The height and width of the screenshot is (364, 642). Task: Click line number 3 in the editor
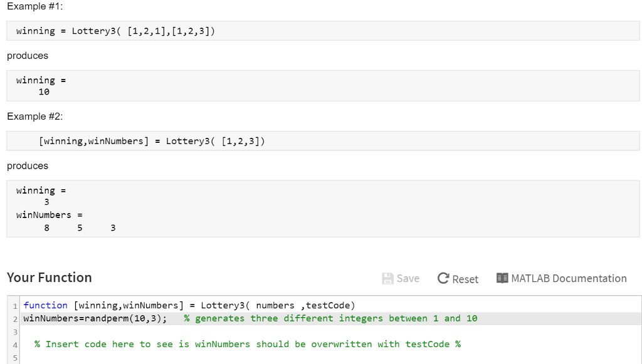(14, 332)
